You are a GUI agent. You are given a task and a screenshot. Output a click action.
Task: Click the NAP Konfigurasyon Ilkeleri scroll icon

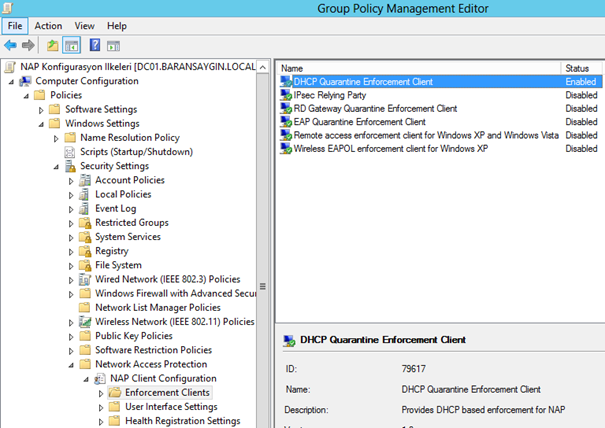pyautogui.click(x=10, y=67)
